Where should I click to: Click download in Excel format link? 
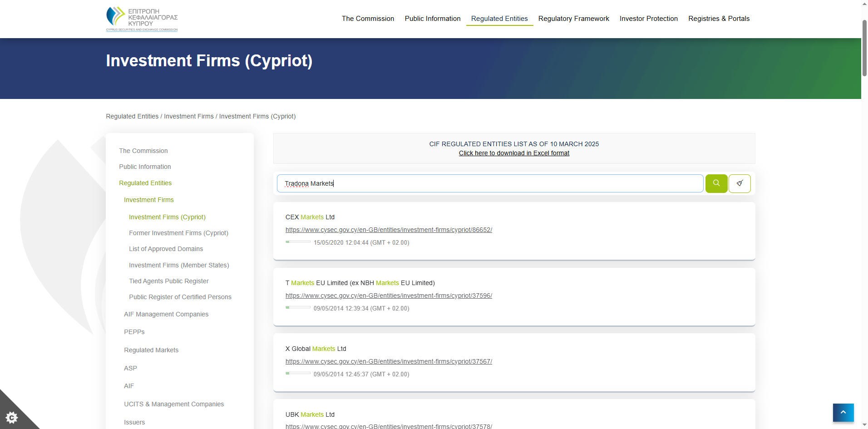coord(514,153)
